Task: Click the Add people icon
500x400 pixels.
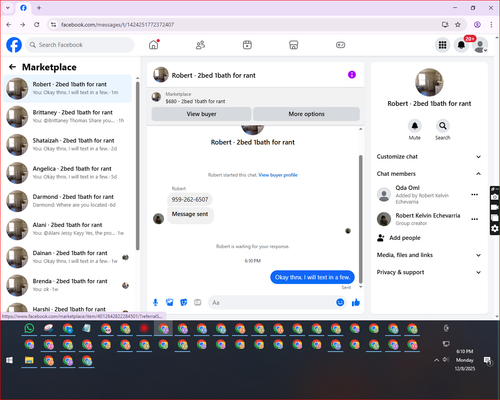Action: [x=381, y=238]
